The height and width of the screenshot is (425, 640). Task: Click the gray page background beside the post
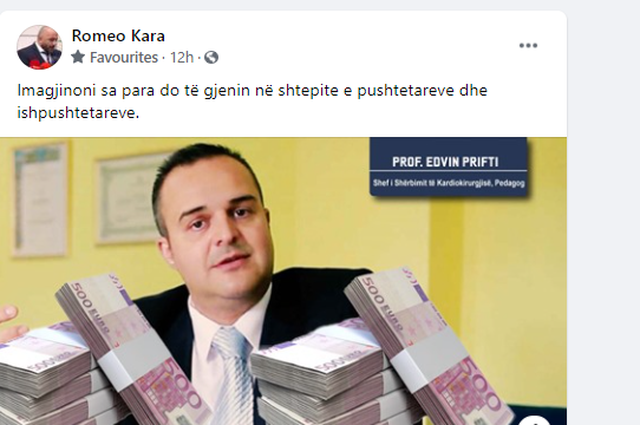603,212
